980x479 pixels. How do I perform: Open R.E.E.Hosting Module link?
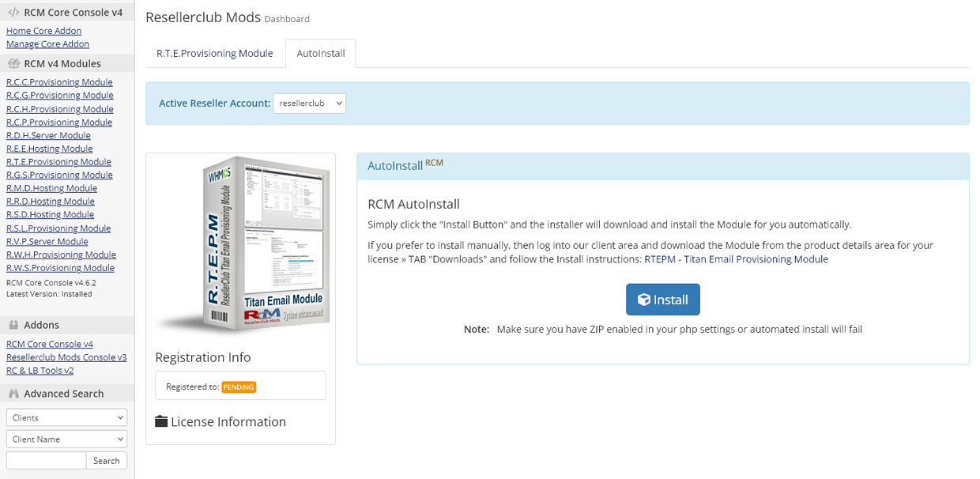[x=50, y=149]
